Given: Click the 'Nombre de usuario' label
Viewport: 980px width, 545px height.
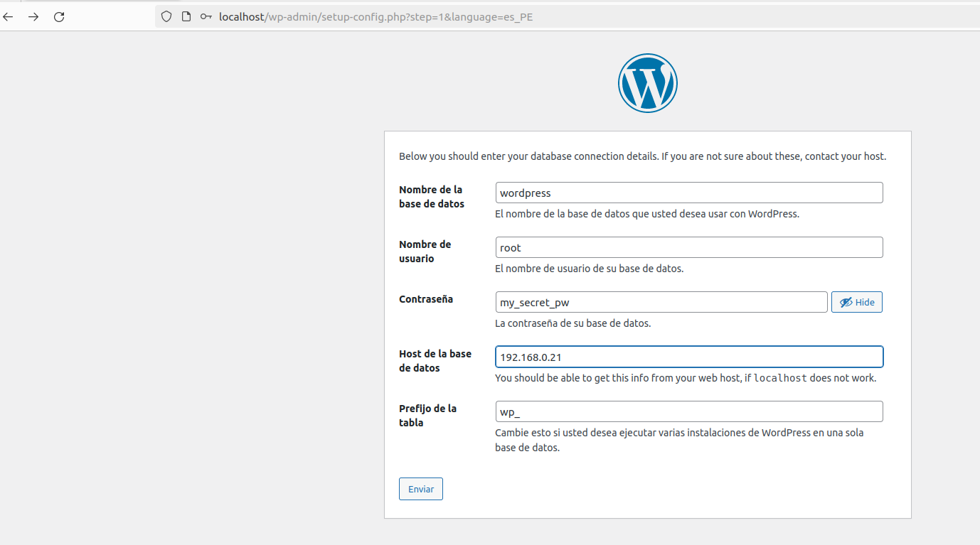Looking at the screenshot, I should click(x=425, y=252).
